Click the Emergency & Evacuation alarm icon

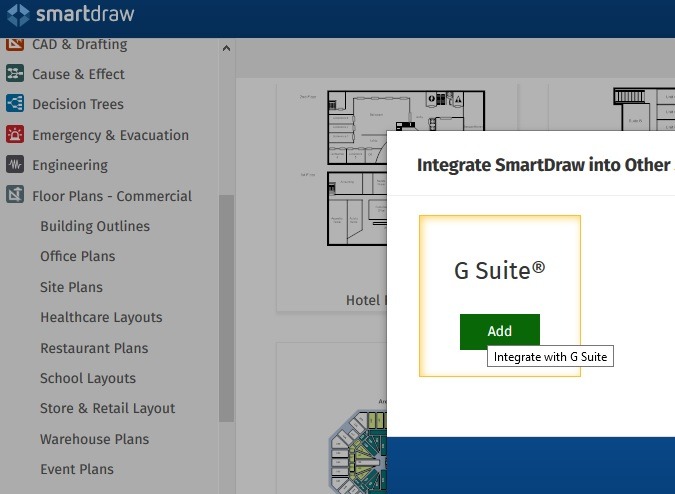pos(15,135)
